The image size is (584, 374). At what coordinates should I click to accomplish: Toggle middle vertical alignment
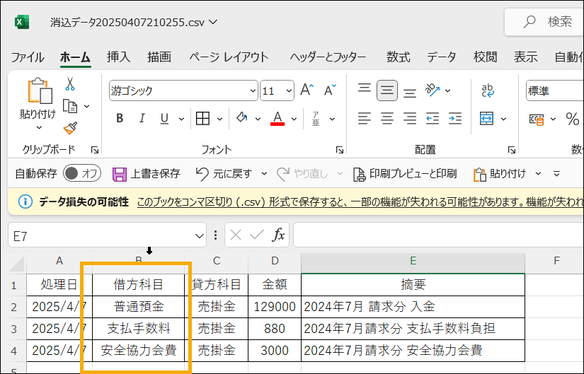(387, 90)
